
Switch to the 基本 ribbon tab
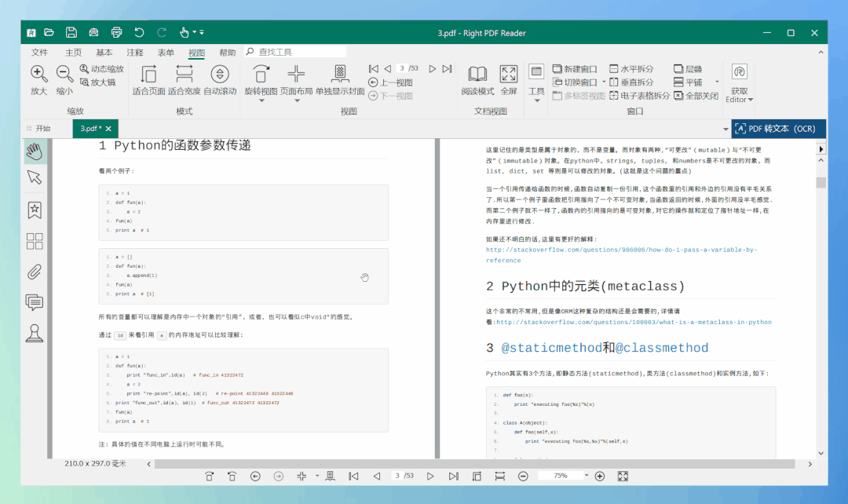tap(104, 53)
